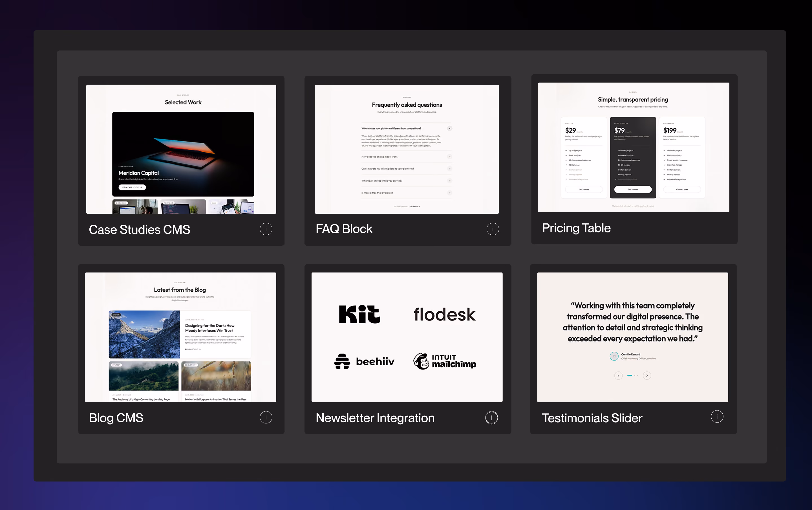
Task: Click 'Simple, transparent pricing' heading
Action: pyautogui.click(x=633, y=100)
